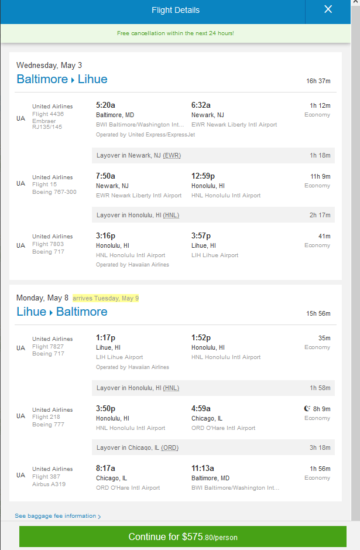Click the vertical scrollbar on the right edge
The width and height of the screenshot is (360, 550).
pyautogui.click(x=355, y=260)
